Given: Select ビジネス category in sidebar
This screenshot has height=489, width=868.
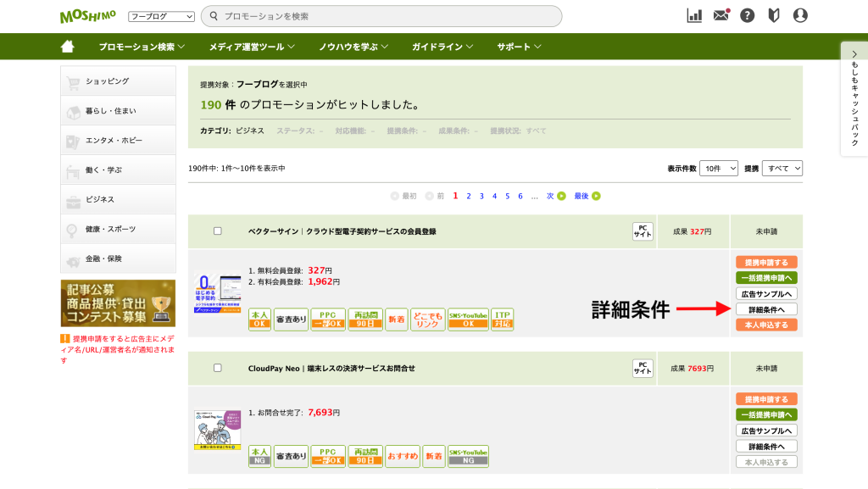Looking at the screenshot, I should (x=118, y=199).
